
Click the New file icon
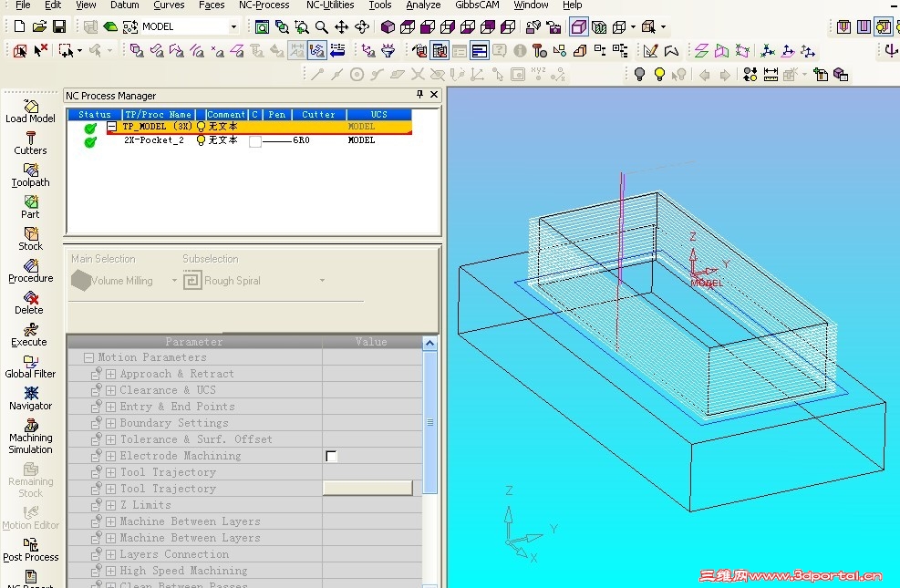[19, 26]
